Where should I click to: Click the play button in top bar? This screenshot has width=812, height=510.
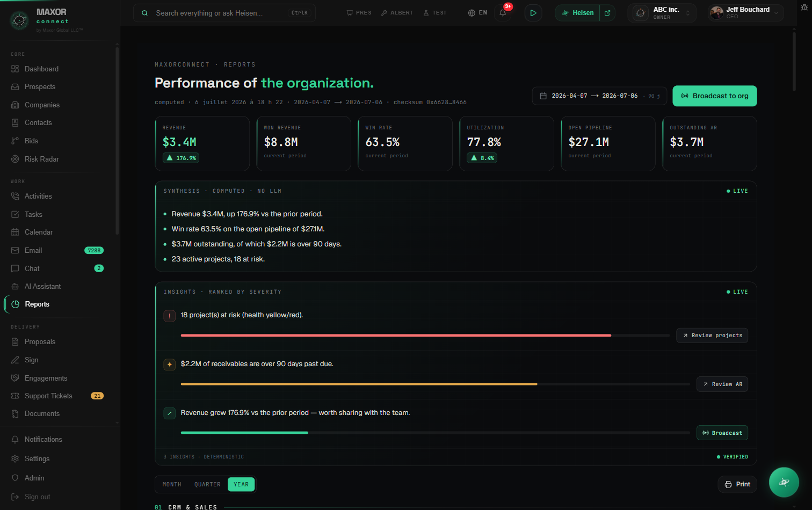(533, 13)
